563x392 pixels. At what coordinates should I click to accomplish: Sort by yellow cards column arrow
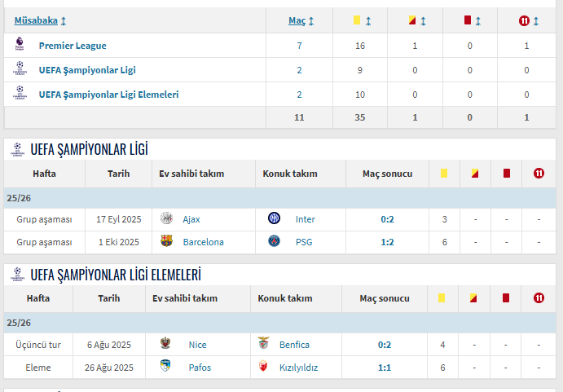368,20
